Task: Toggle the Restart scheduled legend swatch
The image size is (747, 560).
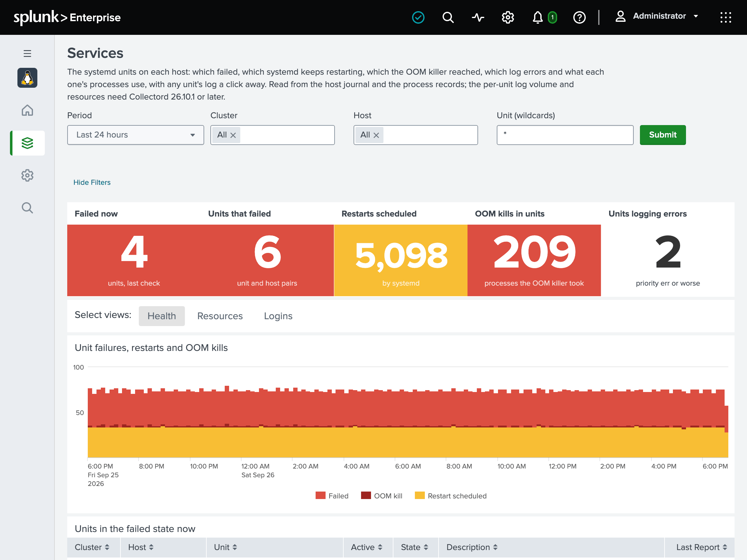Action: coord(420,496)
